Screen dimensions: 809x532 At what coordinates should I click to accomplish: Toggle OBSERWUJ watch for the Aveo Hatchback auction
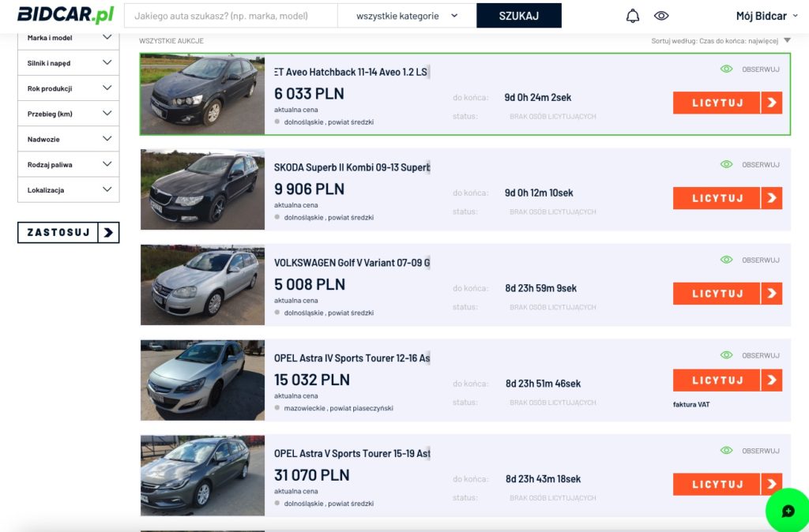tap(751, 69)
